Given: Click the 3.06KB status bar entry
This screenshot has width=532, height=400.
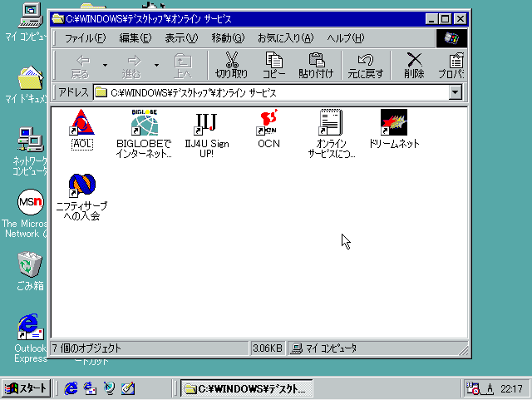Looking at the screenshot, I should [x=268, y=348].
